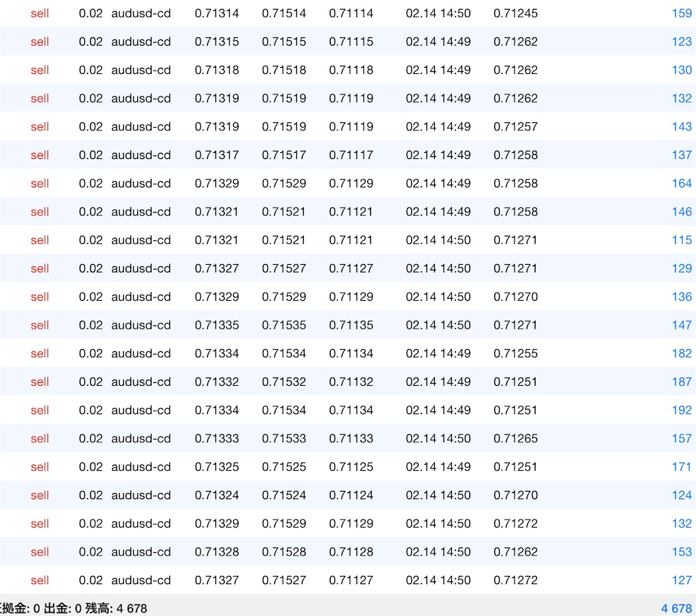Image resolution: width=696 pixels, height=616 pixels.
Task: Select the profit value 127
Action: 682,581
